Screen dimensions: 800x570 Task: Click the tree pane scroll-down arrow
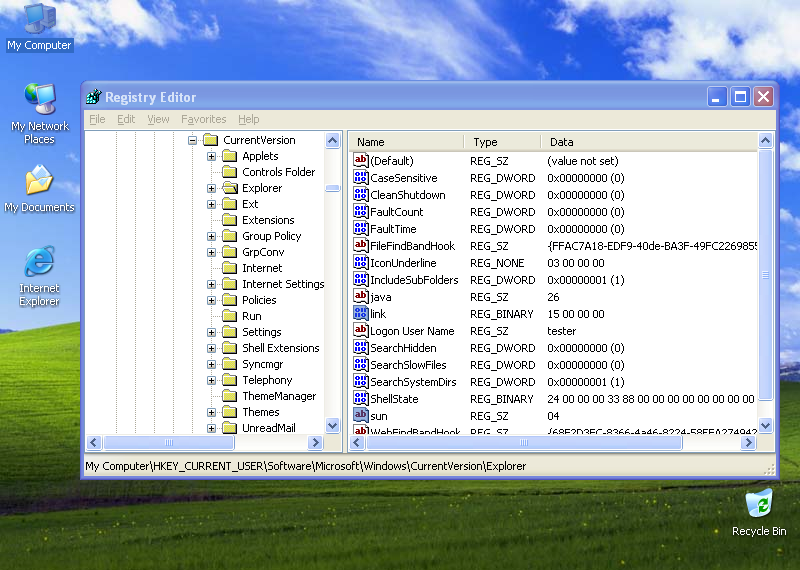pos(333,425)
